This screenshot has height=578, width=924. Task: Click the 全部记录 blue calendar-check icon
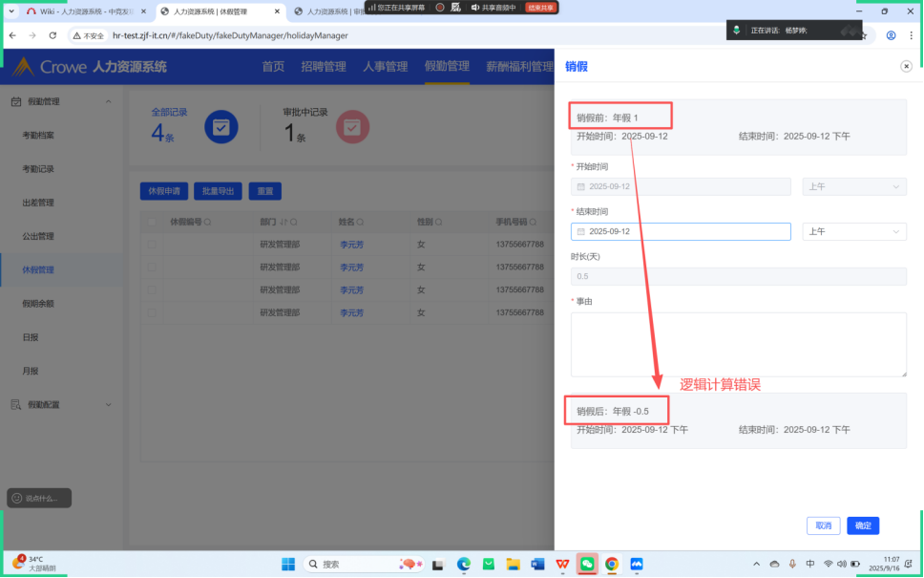(x=221, y=127)
